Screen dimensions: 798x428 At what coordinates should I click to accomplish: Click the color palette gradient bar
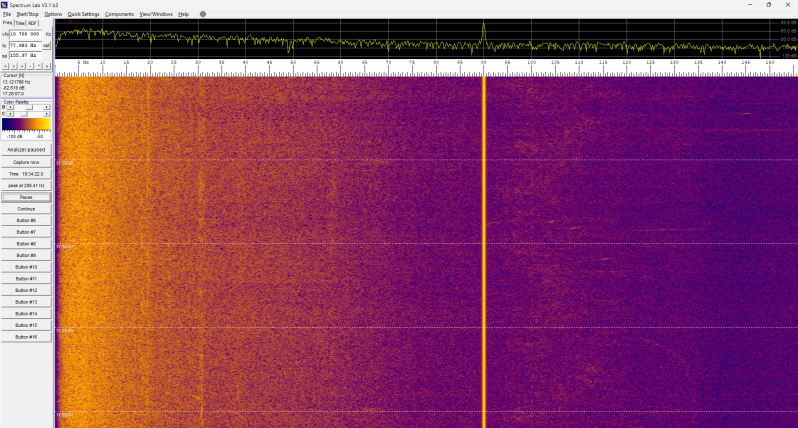[26, 124]
